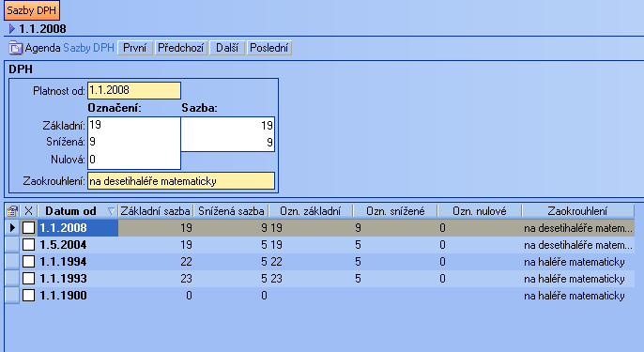Click the Základní sazba value field
Screen dimensions: 644x352
[x=227, y=125]
